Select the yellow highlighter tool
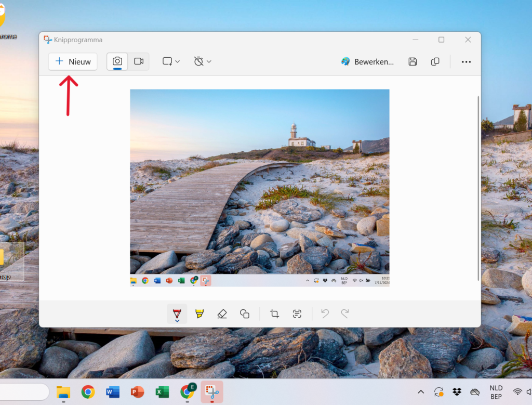The image size is (532, 405). (x=199, y=313)
